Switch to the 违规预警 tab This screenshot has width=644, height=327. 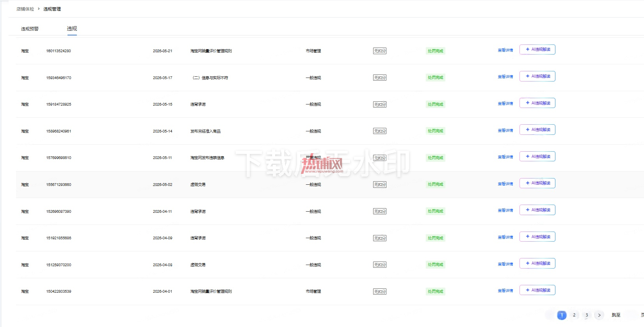tap(30, 29)
